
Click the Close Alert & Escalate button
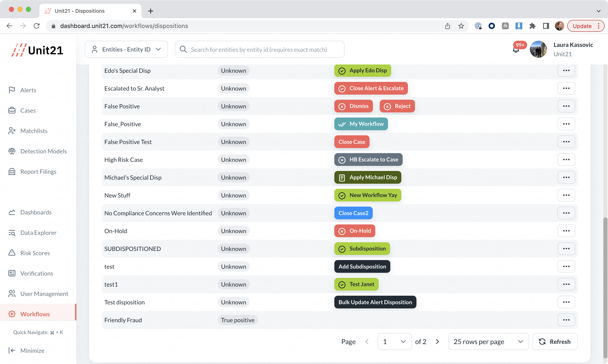pos(371,88)
